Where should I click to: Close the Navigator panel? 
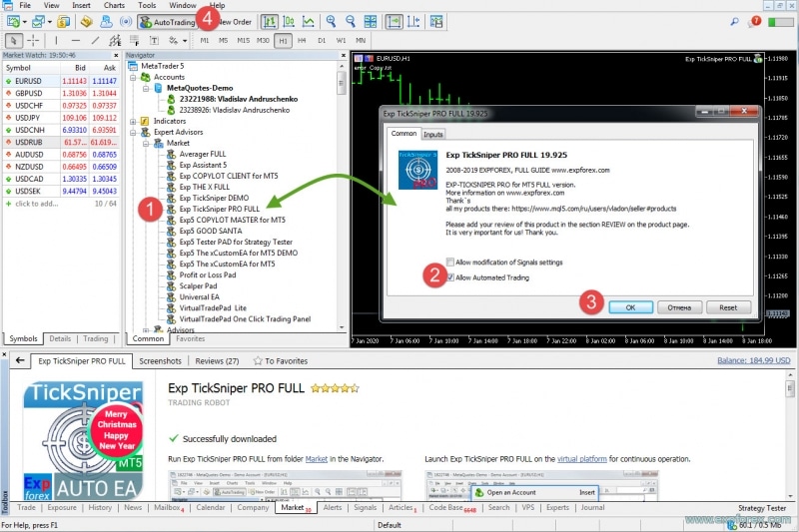click(344, 55)
